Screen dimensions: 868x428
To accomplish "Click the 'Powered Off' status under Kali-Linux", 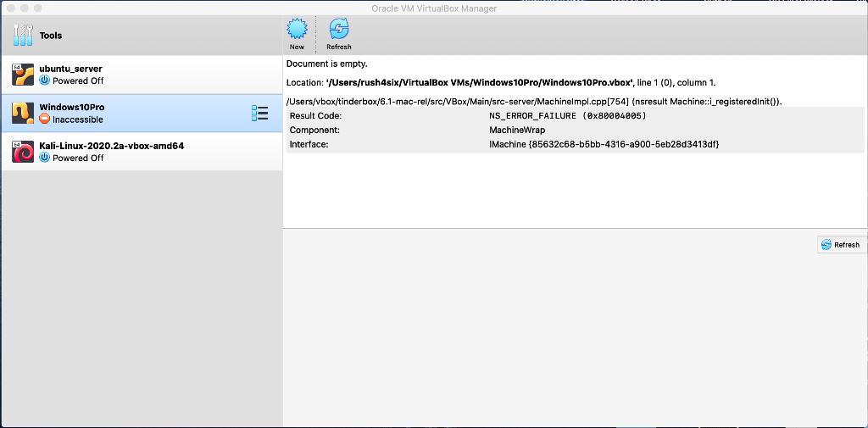I will 78,158.
